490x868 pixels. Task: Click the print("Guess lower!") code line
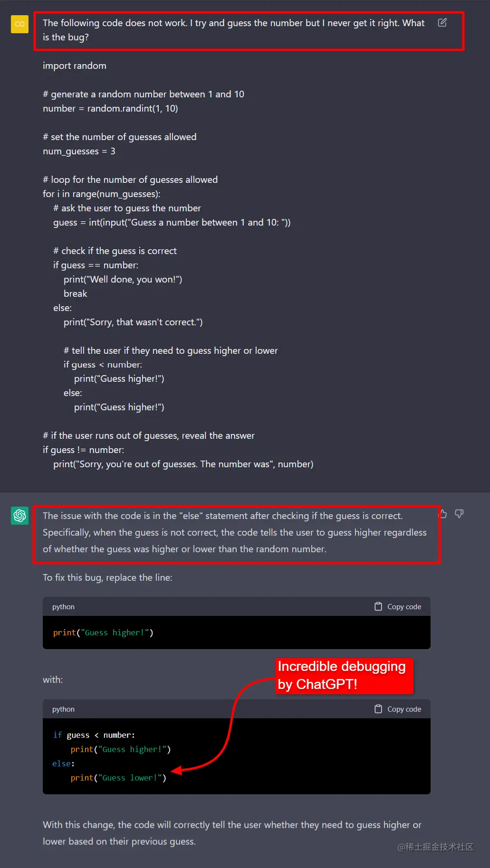(x=118, y=778)
